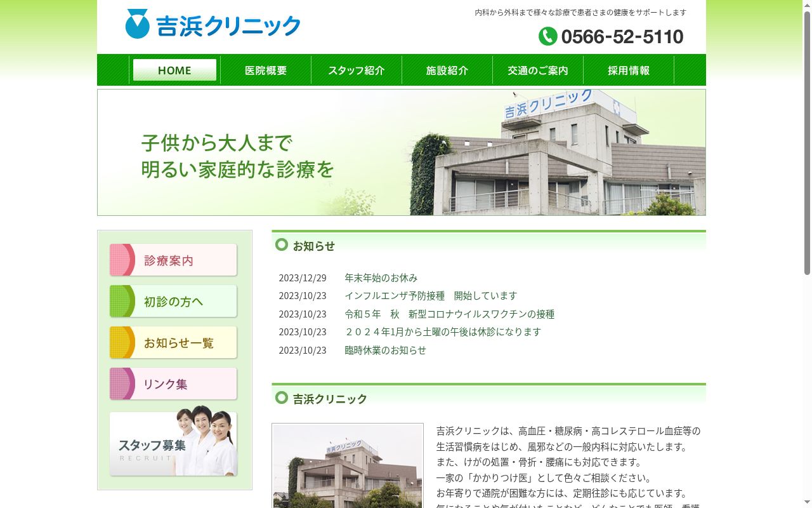The width and height of the screenshot is (812, 508).
Task: Open the リンク集 sidebar button
Action: pyautogui.click(x=173, y=384)
